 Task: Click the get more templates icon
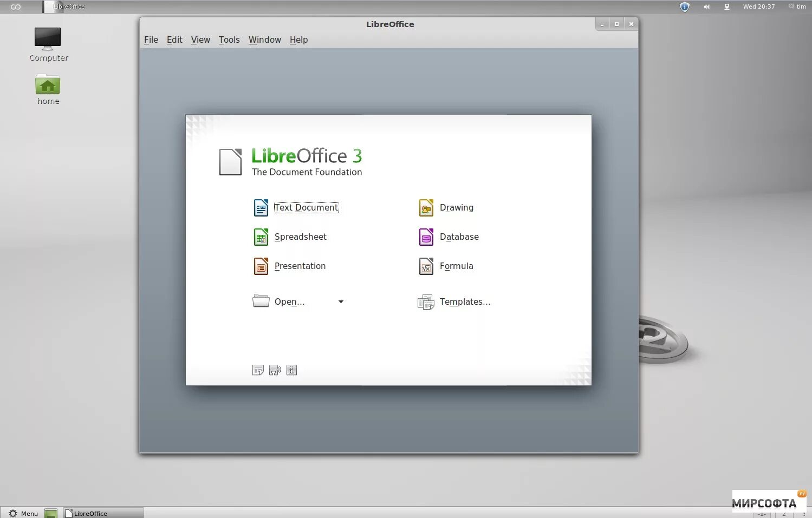click(x=258, y=370)
